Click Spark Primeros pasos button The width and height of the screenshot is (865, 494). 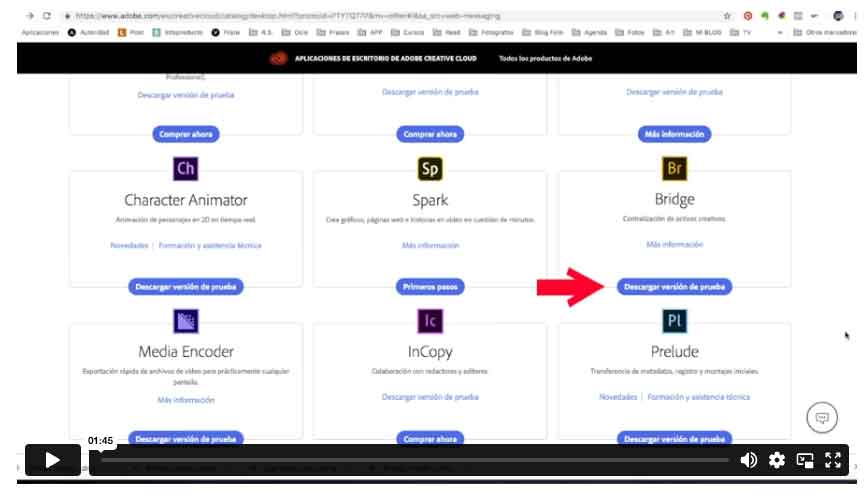click(430, 286)
